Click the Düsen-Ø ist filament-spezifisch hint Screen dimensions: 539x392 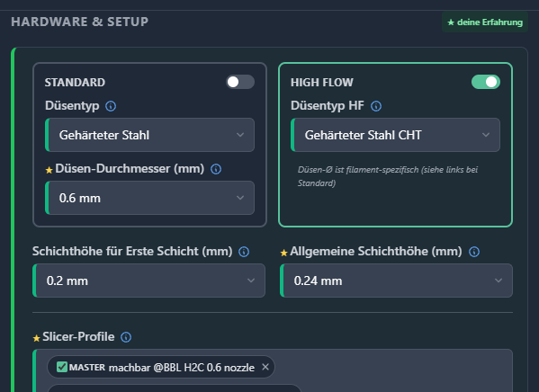[388, 176]
